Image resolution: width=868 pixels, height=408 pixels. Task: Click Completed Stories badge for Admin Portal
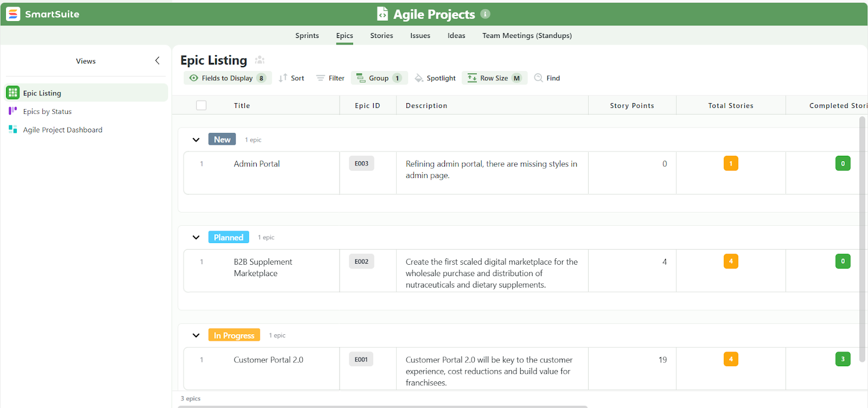(843, 163)
